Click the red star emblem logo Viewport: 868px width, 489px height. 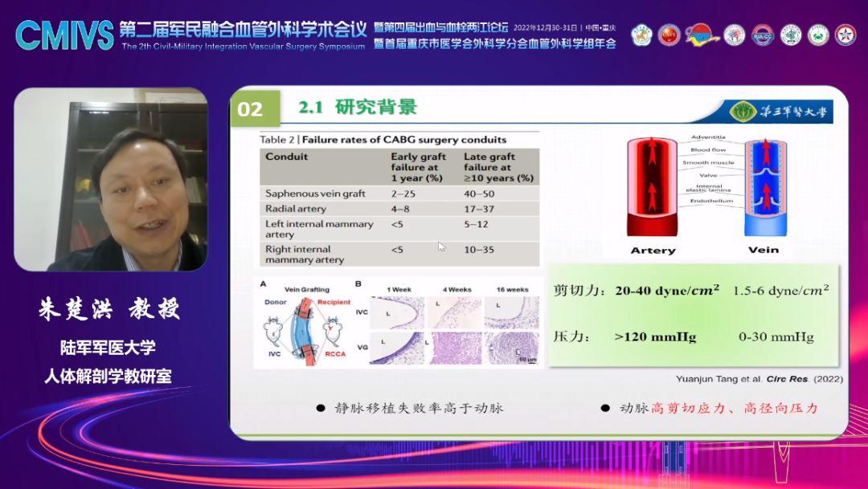845,35
